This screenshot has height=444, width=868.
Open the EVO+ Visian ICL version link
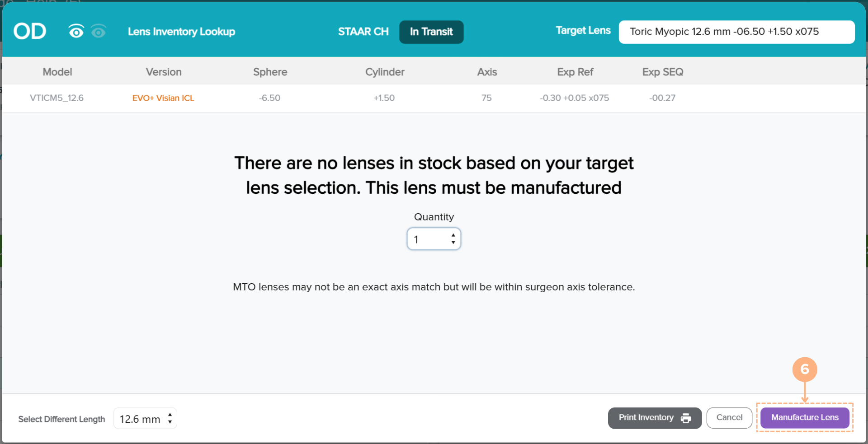coord(163,98)
